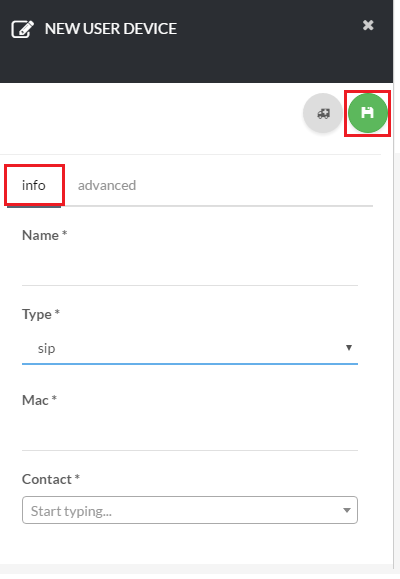Select the info tab
The width and height of the screenshot is (400, 579).
click(34, 185)
